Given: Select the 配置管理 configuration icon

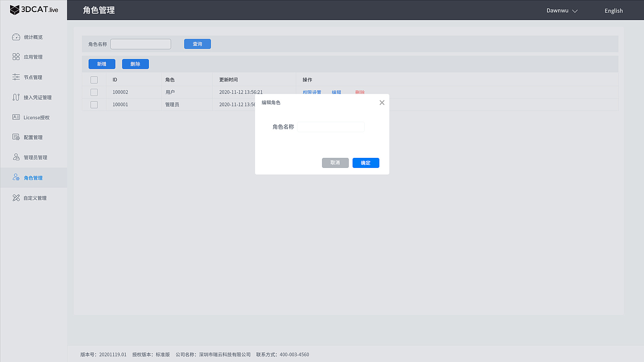Looking at the screenshot, I should (x=17, y=137).
